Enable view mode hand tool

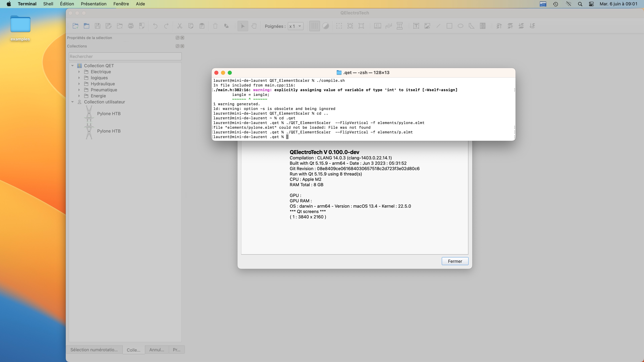(x=254, y=26)
